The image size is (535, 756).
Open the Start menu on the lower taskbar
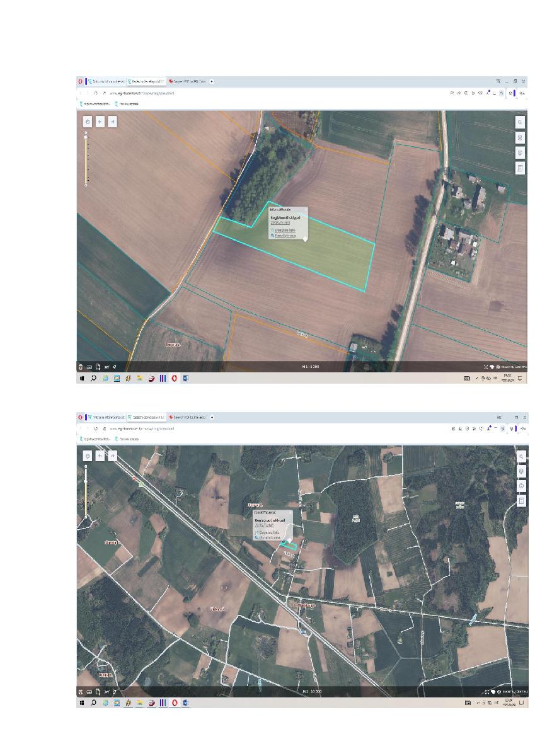point(82,702)
